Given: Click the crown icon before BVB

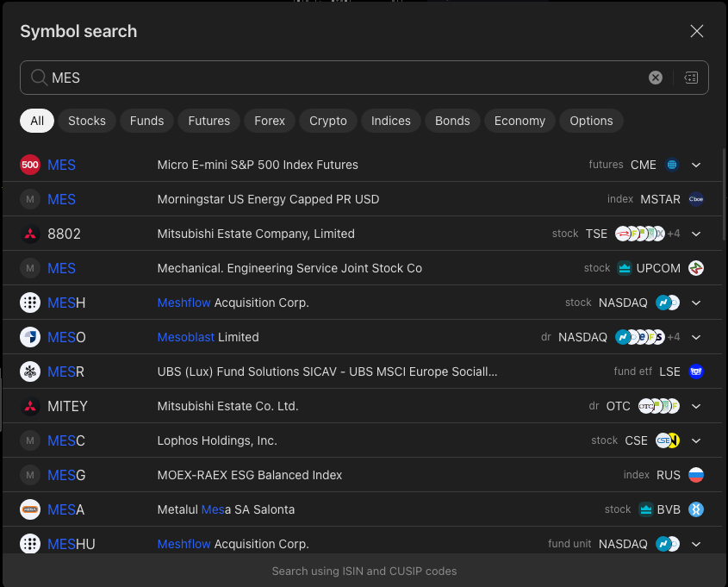Looking at the screenshot, I should point(645,509).
